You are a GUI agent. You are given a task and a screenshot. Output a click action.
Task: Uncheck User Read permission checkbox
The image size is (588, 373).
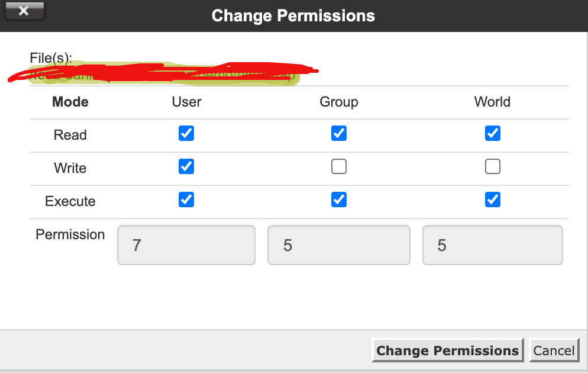pos(186,133)
